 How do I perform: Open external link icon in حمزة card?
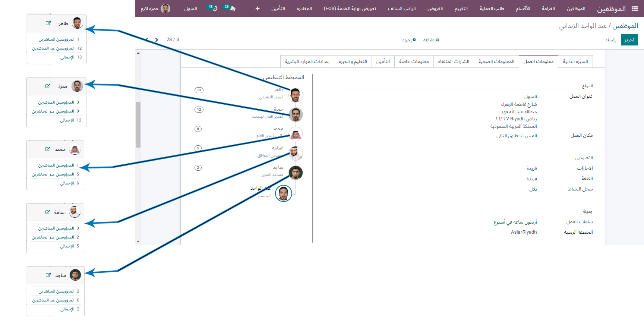click(x=48, y=86)
